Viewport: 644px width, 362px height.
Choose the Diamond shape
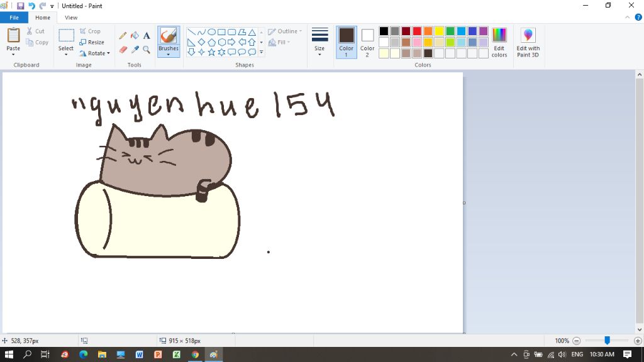click(201, 42)
